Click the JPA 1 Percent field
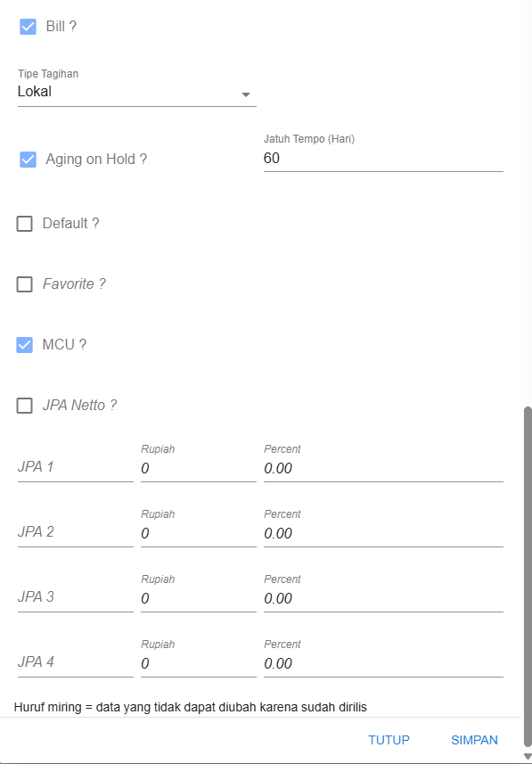Screen dimensions: 532x764 (383, 468)
